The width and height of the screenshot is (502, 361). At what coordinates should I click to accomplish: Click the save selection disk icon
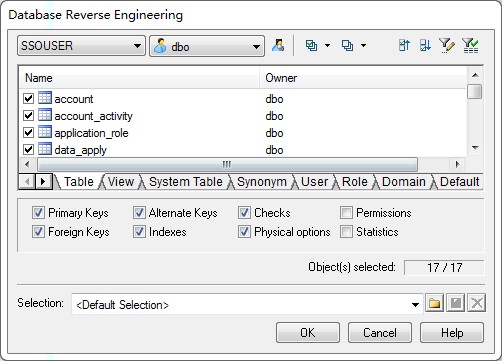pos(456,303)
